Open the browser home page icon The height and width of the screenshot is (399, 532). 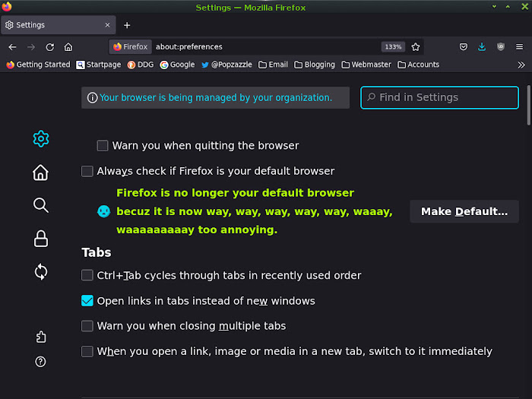coord(68,47)
